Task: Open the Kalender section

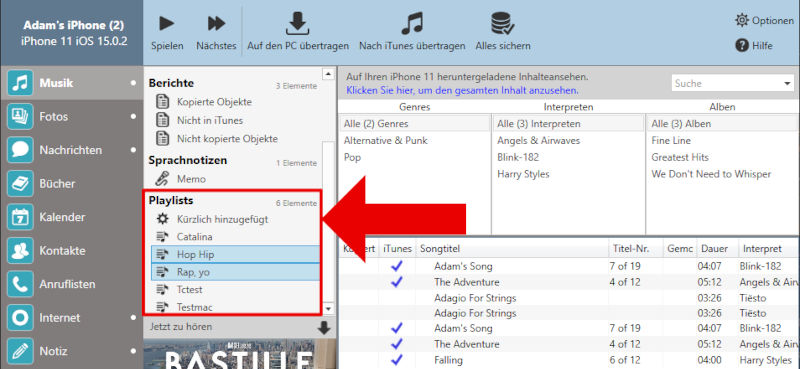Action: (71, 217)
